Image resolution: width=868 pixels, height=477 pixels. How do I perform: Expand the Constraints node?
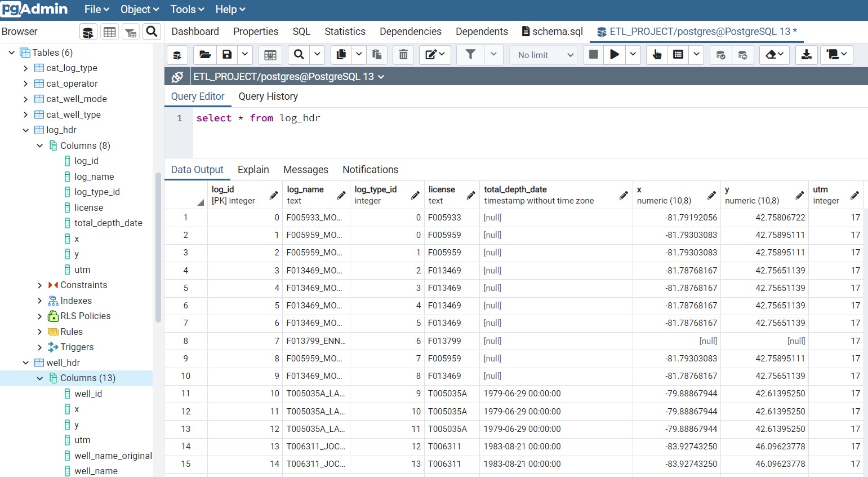click(x=39, y=285)
